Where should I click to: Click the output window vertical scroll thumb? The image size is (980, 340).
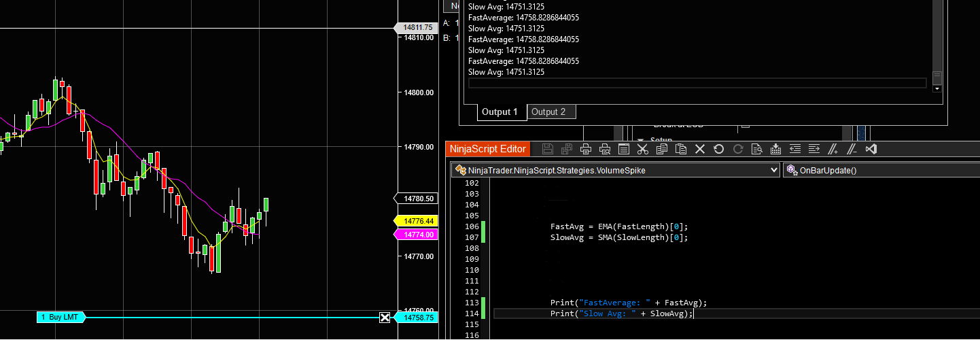click(937, 77)
